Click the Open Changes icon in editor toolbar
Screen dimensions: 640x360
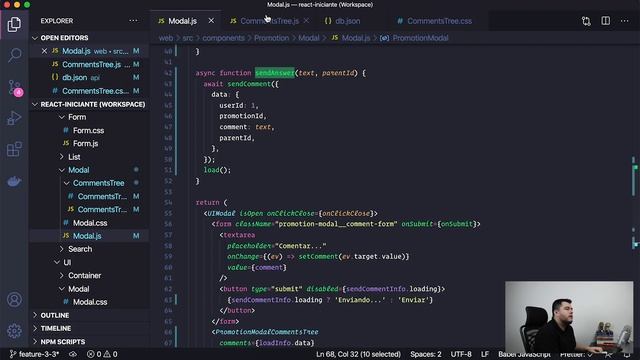click(x=586, y=21)
